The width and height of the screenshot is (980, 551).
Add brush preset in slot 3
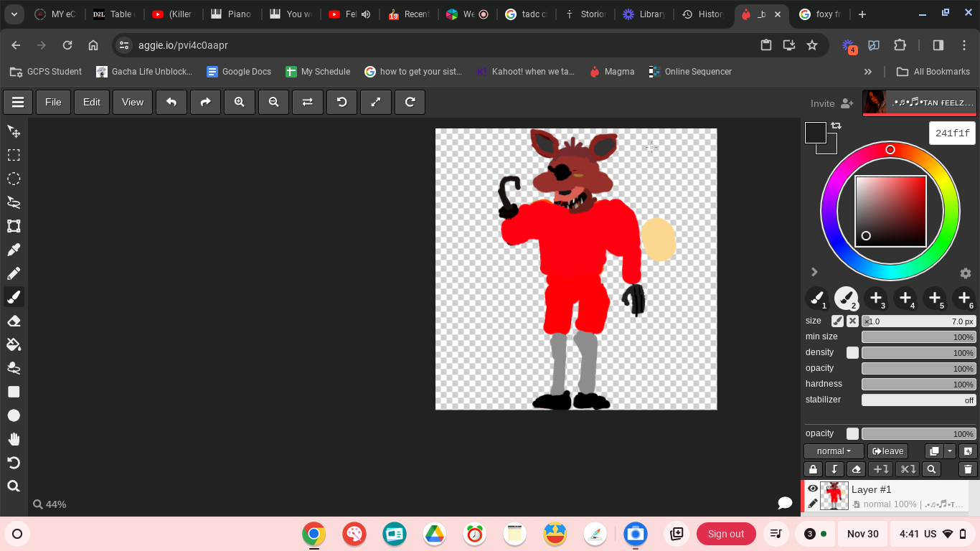click(875, 298)
